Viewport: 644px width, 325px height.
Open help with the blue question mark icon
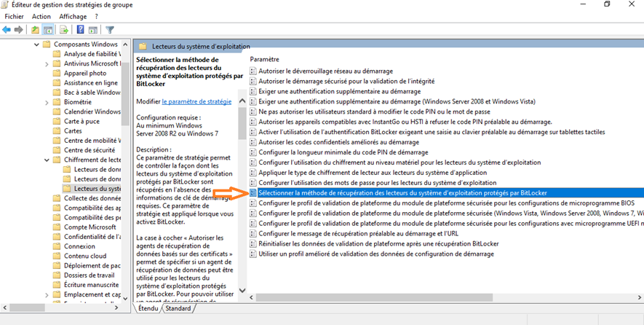(x=81, y=30)
